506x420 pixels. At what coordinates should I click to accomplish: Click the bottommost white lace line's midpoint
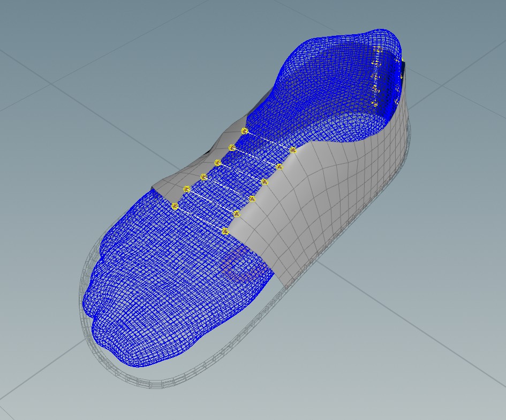coord(200,218)
